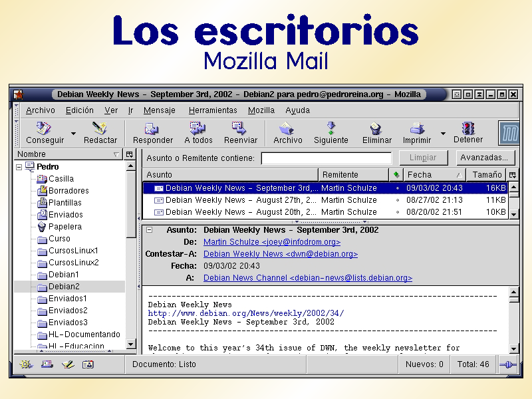Click the Avanzadas... search button
Screen dimensions: 532x399
coord(486,158)
